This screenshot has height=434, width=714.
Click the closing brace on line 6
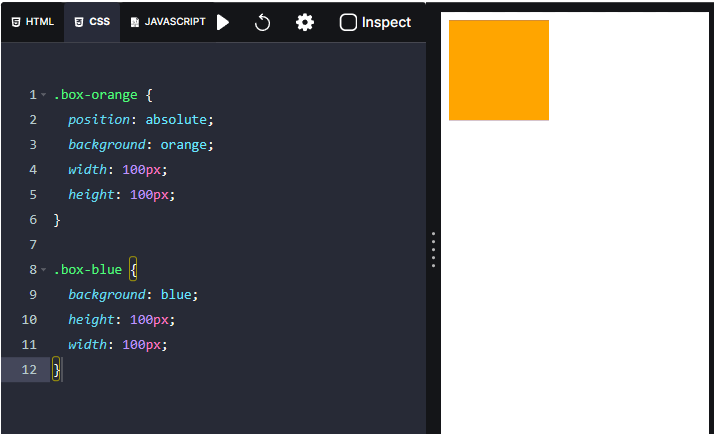coord(57,220)
